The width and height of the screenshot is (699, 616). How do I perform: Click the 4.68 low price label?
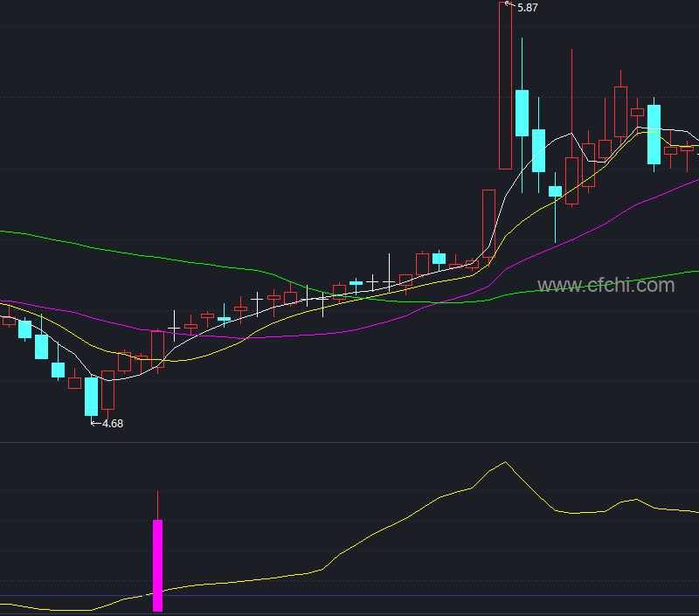[113, 424]
